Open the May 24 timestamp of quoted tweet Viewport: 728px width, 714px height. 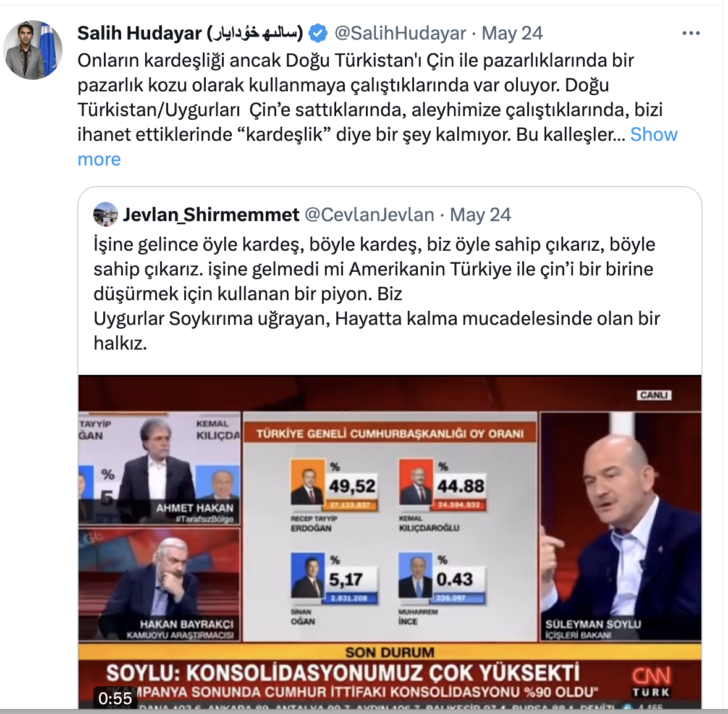coord(480,215)
